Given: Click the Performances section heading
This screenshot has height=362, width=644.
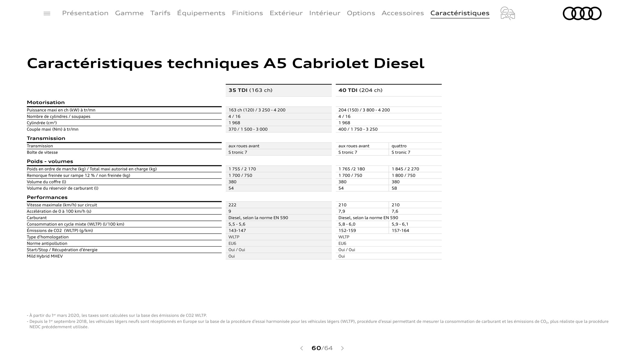Looking at the screenshot, I should 47,197.
